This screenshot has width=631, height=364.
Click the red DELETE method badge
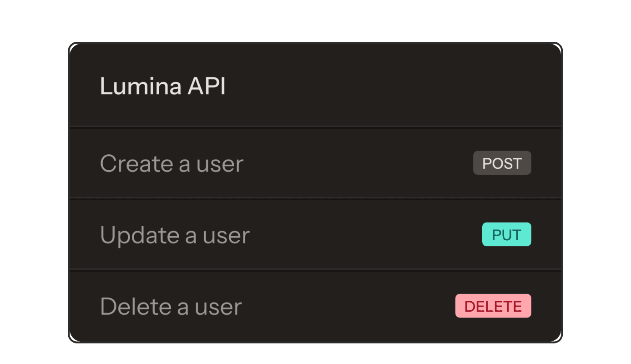(493, 306)
